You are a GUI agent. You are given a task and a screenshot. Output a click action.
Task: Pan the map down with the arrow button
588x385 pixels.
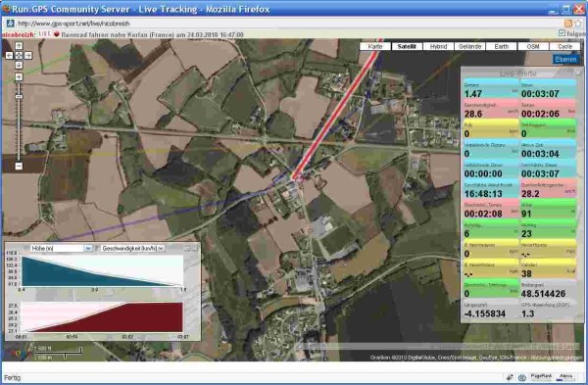tap(19, 66)
